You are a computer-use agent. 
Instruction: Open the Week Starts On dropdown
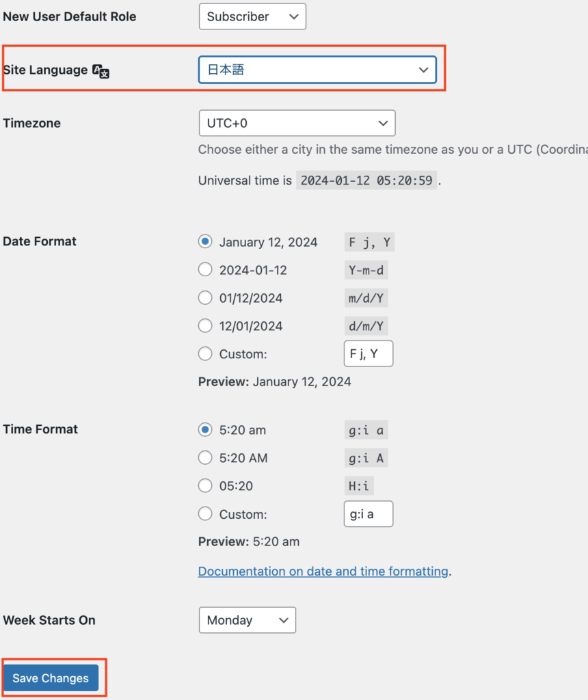[x=248, y=620]
